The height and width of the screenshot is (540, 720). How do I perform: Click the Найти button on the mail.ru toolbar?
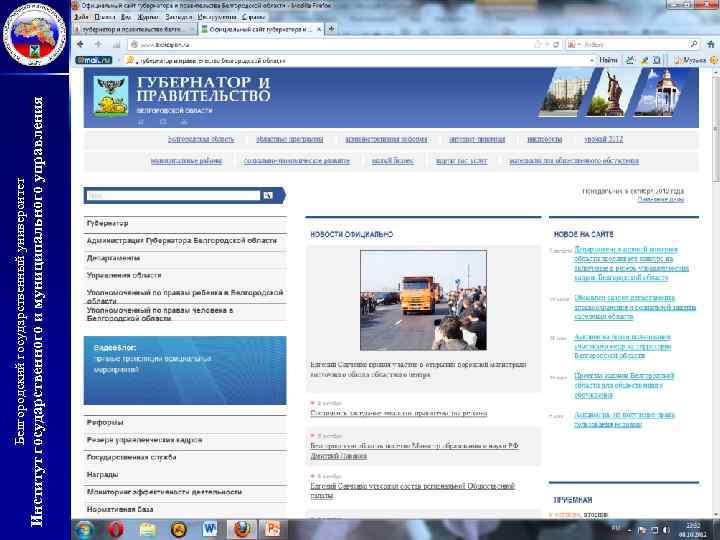(608, 60)
